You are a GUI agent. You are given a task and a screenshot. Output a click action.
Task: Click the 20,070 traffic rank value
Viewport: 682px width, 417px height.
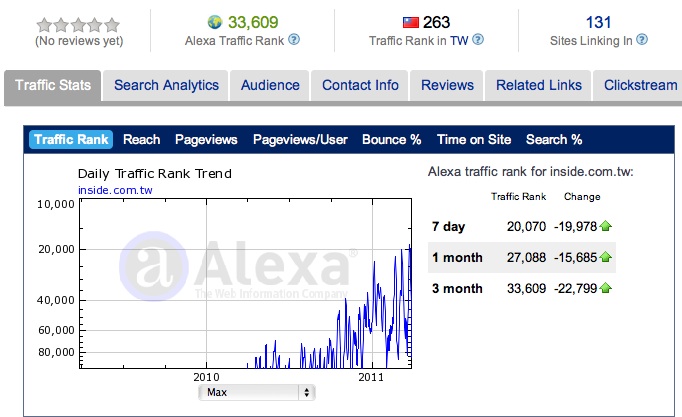coord(526,227)
